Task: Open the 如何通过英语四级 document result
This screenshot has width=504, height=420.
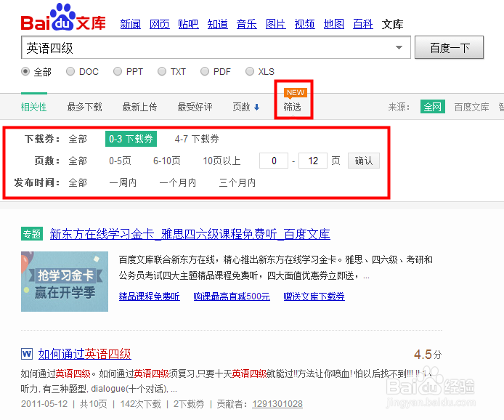Action: coord(84,354)
